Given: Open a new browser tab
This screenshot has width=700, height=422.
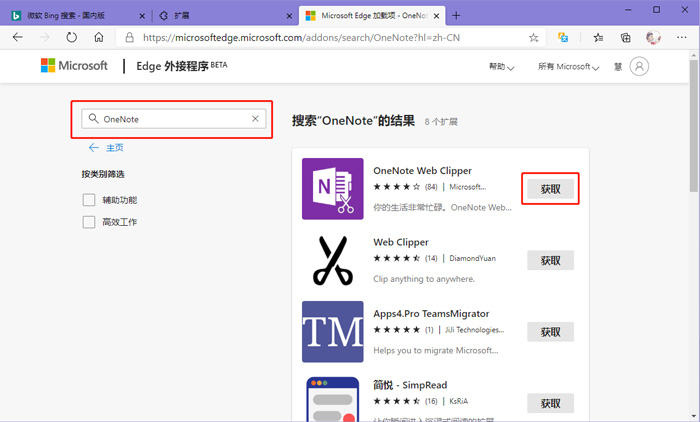Looking at the screenshot, I should pyautogui.click(x=456, y=15).
